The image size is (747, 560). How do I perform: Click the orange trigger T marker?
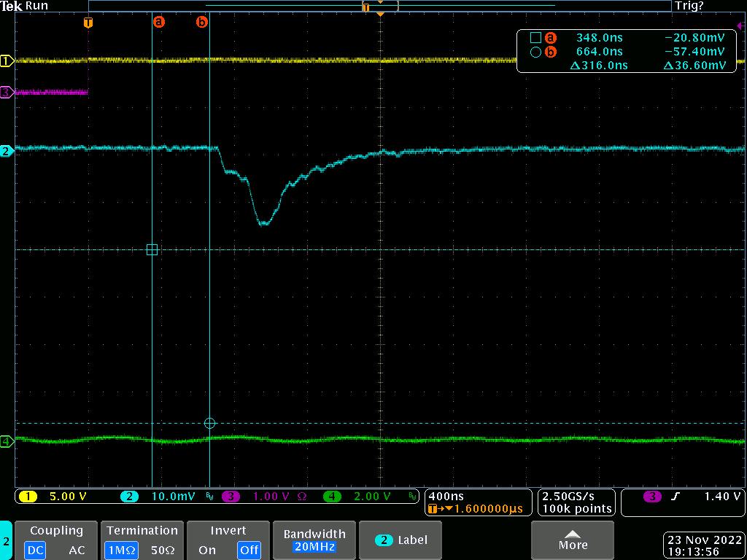pos(88,23)
